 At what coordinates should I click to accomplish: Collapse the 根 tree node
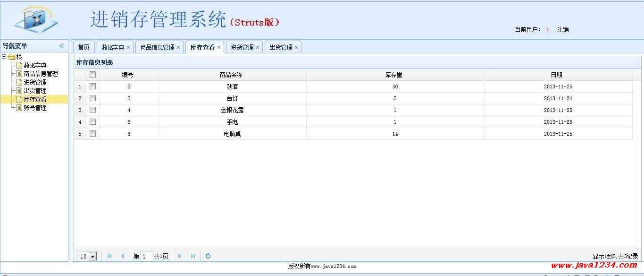coord(4,57)
